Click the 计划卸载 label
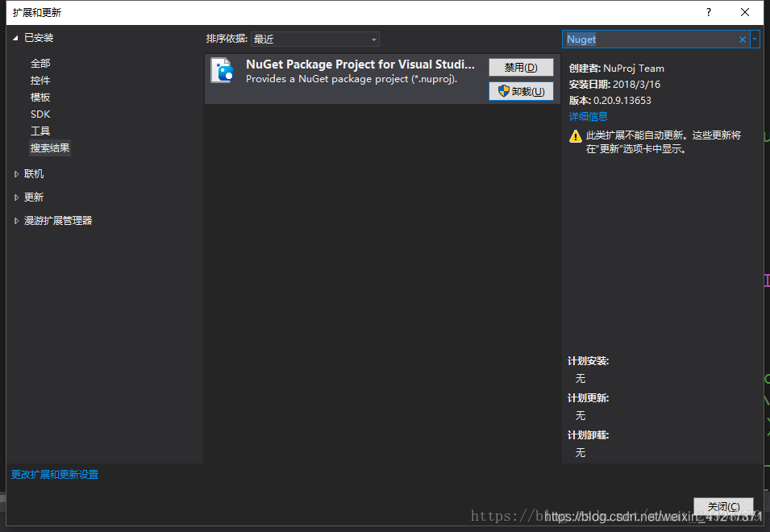The image size is (770, 532). click(588, 435)
